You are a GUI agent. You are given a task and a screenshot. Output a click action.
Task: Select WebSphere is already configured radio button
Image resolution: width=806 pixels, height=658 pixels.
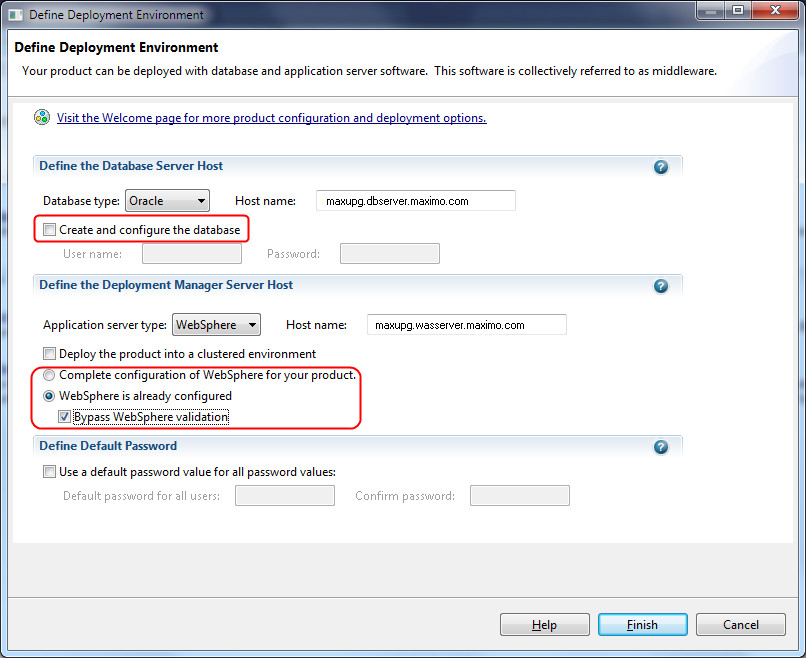[x=49, y=396]
